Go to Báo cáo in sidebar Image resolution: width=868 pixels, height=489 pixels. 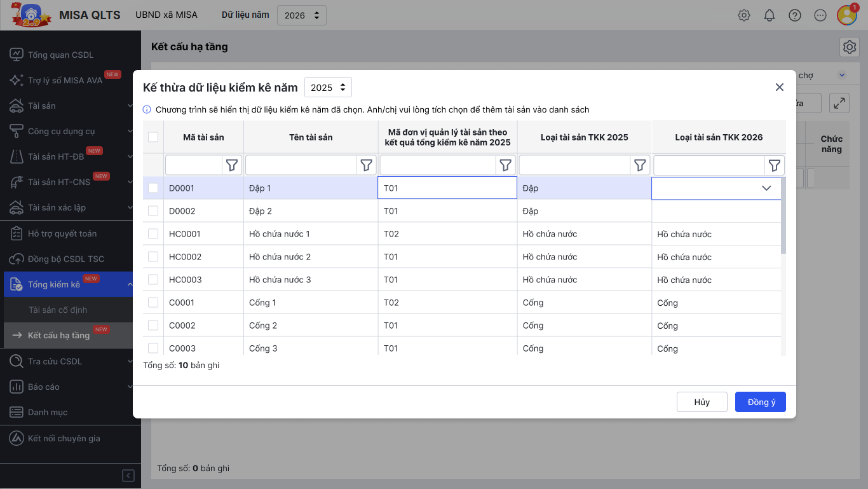click(44, 387)
